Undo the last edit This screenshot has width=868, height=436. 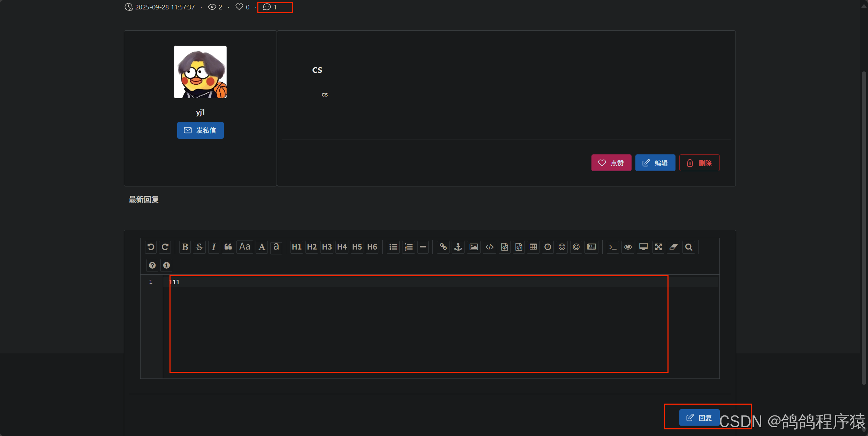coord(151,247)
